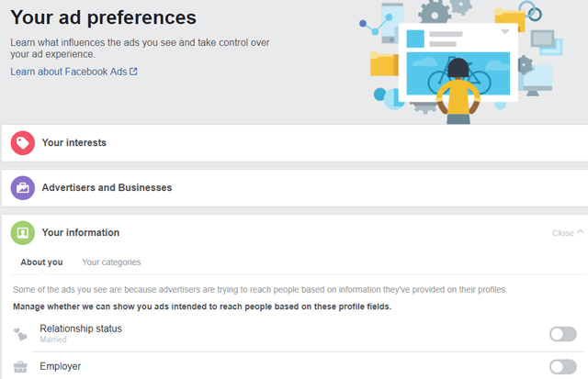The width and height of the screenshot is (588, 379).
Task: Toggle the Relationship status ad switch
Action: click(563, 334)
